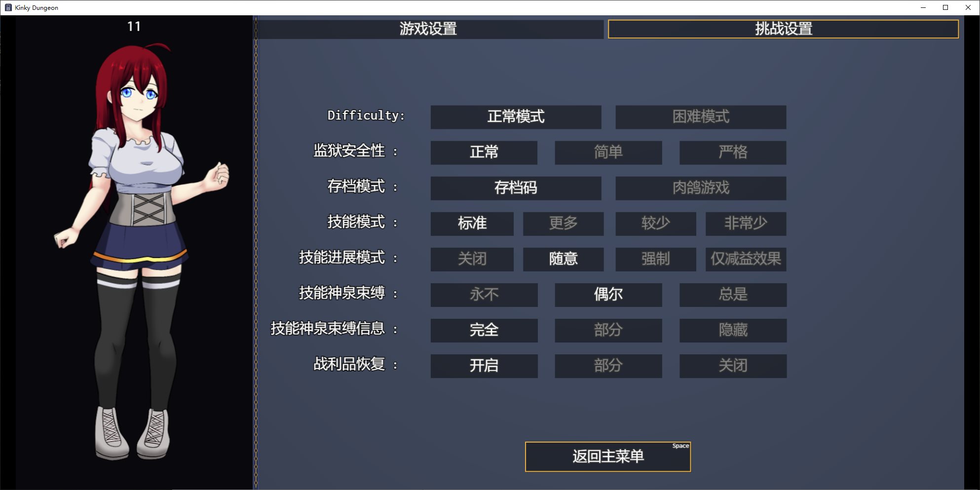Viewport: 980px width, 490px height.
Task: Set 技能模式 to 较少
Action: (655, 224)
